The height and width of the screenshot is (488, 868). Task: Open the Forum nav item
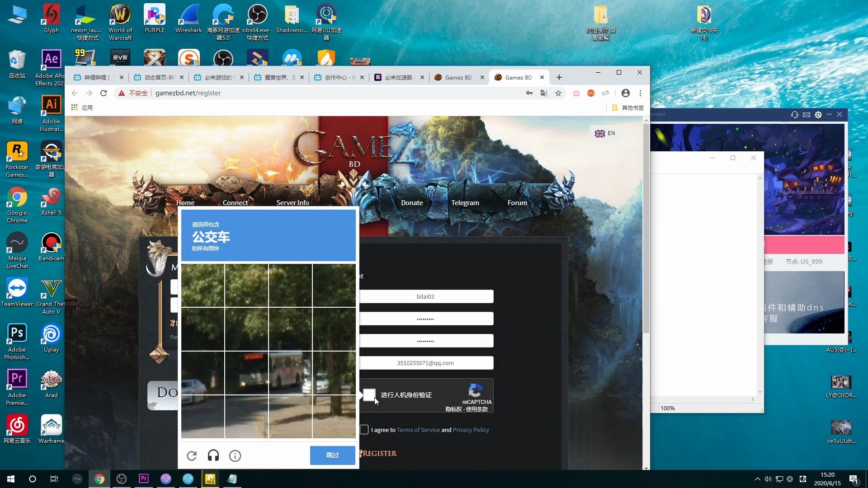coord(518,202)
